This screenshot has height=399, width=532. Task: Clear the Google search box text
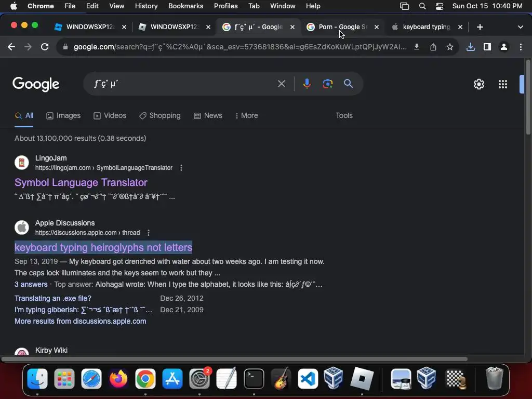click(281, 84)
